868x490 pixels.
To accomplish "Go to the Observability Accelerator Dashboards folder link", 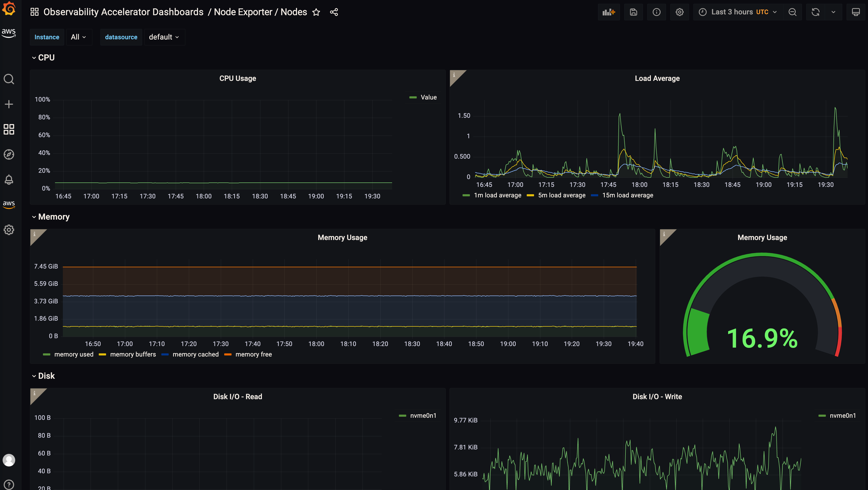I will [x=123, y=12].
